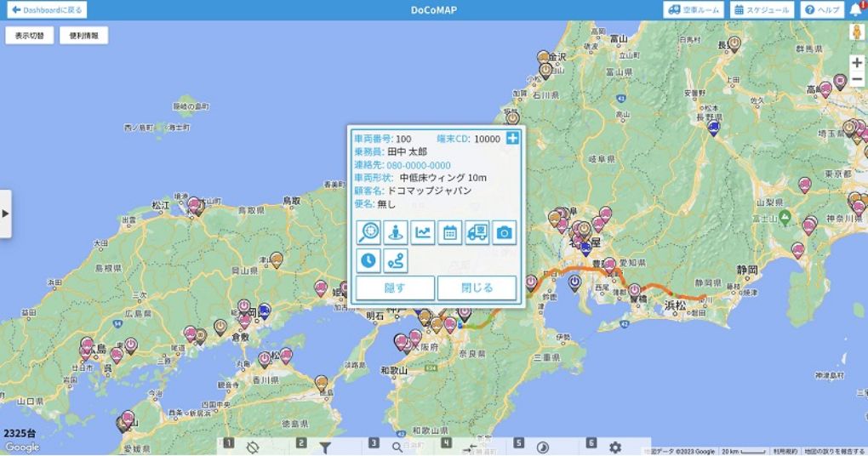Expand the left side panel arrow
Viewport: 868px width, 456px height.
tap(5, 213)
